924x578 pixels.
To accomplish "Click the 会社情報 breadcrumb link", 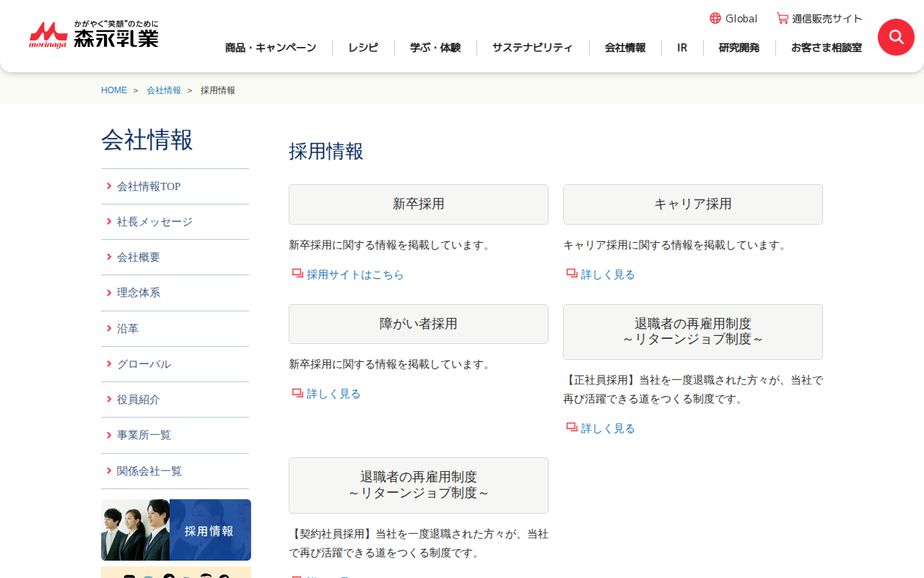I will [x=164, y=90].
